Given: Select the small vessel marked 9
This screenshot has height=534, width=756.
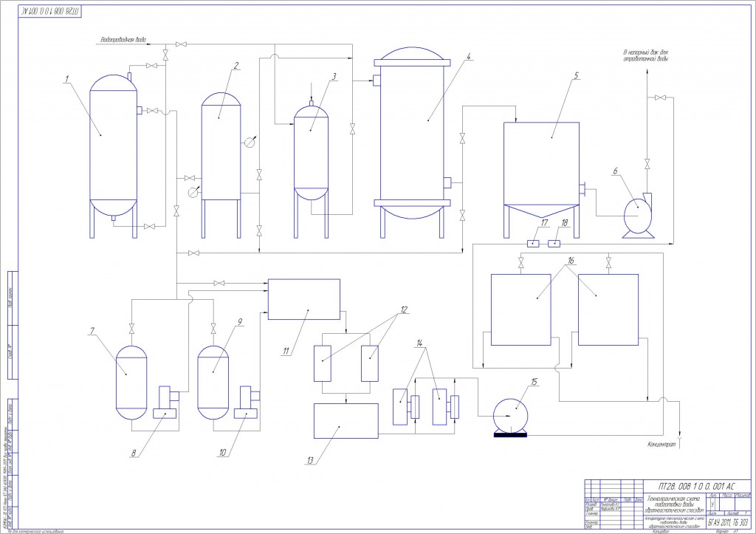Looking at the screenshot, I should 213,383.
